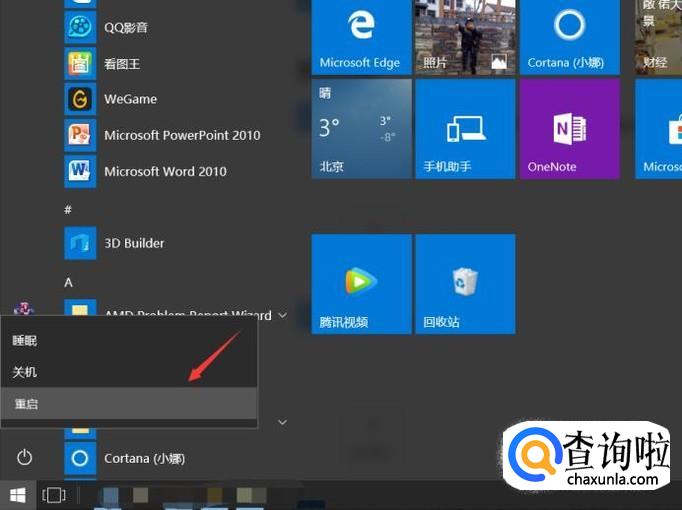Expand the folder chevron above Cortana
Viewport: 682px width, 510px height.
click(282, 422)
